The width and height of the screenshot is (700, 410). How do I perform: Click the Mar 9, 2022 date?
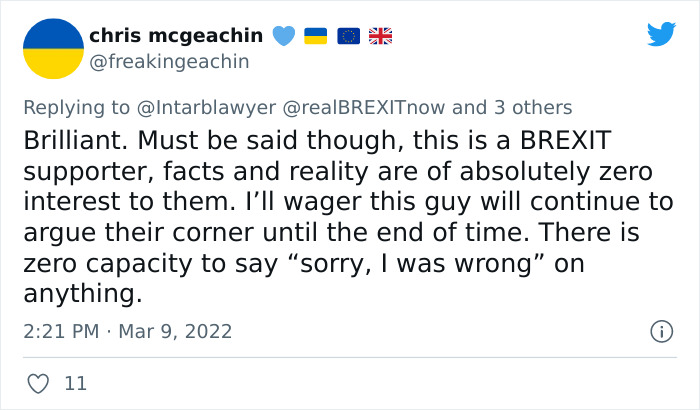click(x=177, y=331)
